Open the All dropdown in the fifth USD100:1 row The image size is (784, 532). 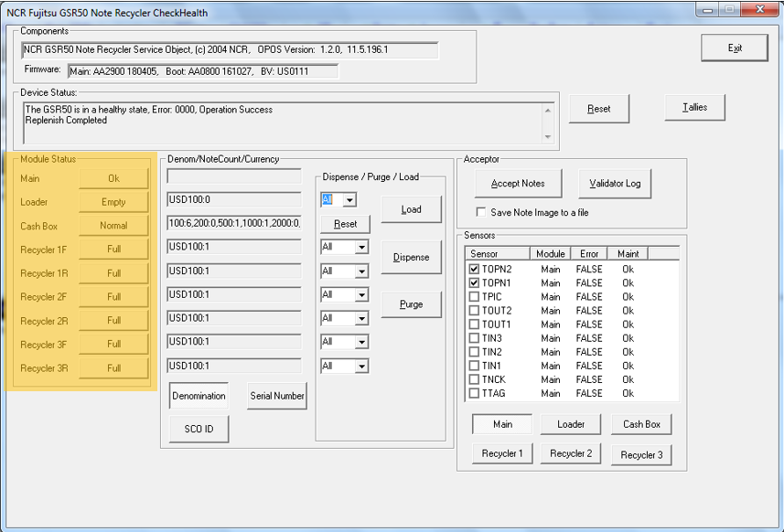point(361,342)
